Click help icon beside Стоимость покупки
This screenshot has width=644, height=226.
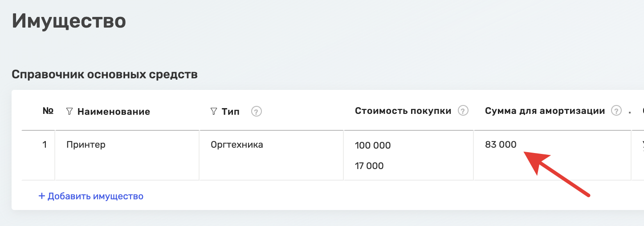pos(463,111)
